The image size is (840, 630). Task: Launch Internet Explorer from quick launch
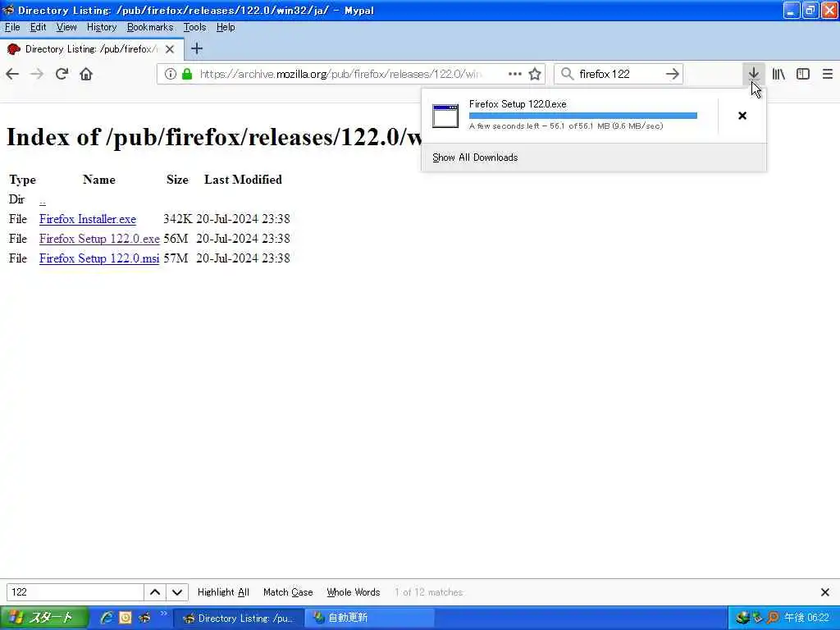point(106,618)
